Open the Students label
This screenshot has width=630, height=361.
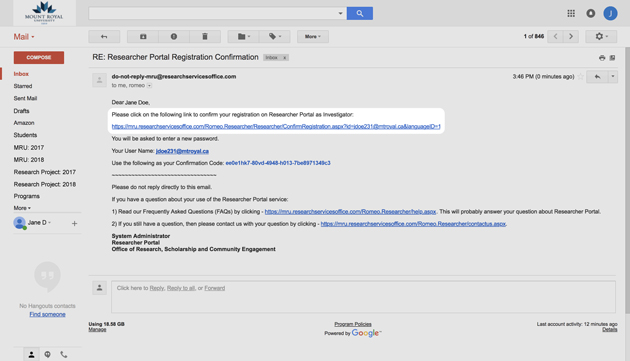click(25, 135)
